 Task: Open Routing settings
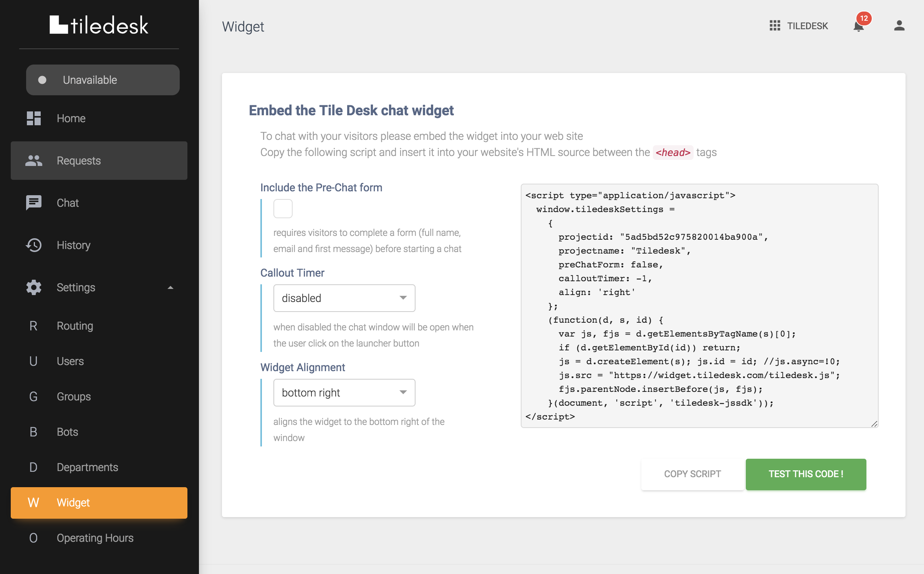[x=99, y=326]
